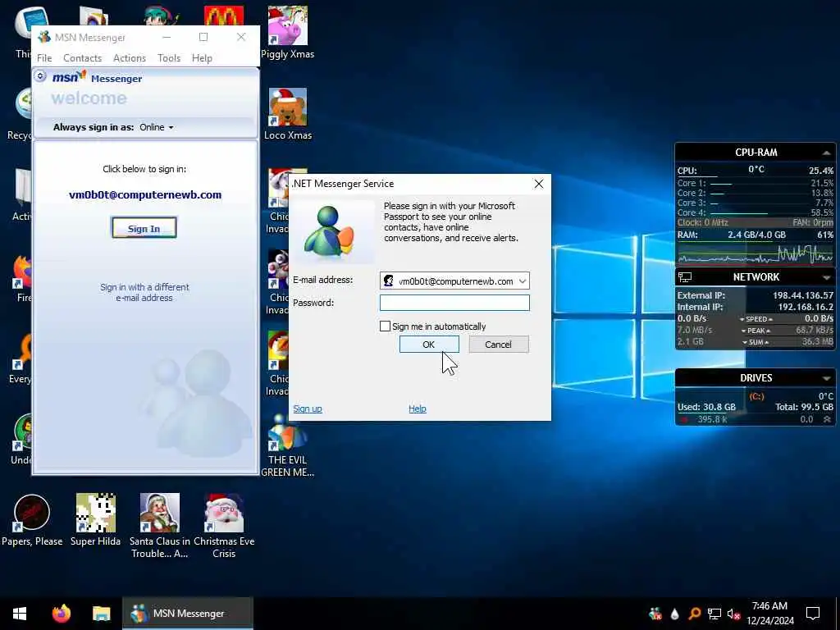The height and width of the screenshot is (630, 840).
Task: Click the RAM usage graph in CPU-RAM widget
Action: click(x=755, y=254)
